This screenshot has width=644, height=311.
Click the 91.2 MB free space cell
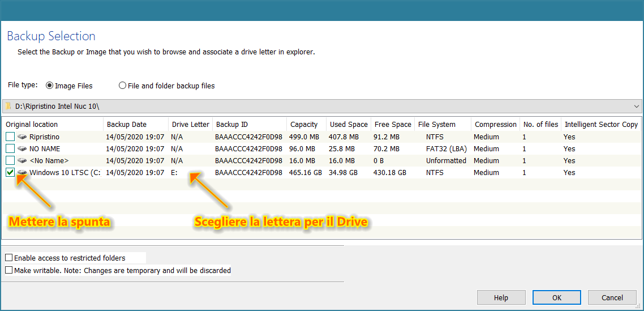[x=386, y=137]
